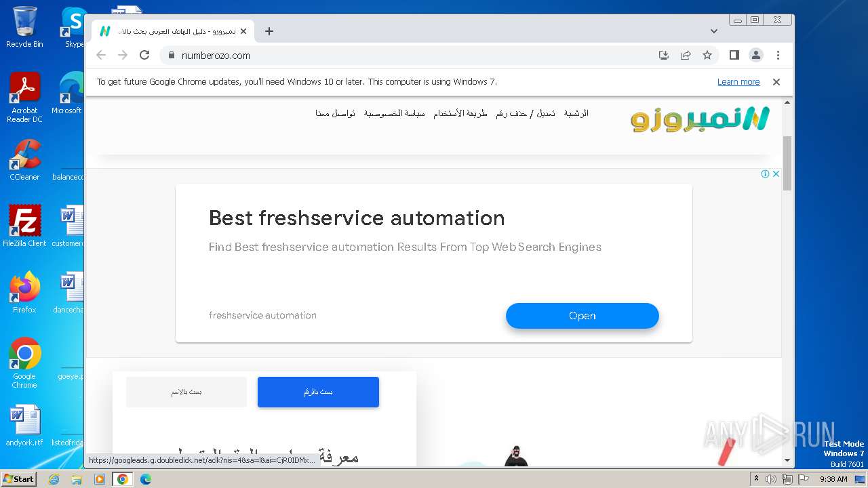Viewport: 868px width, 488px height.
Task: Open the Chrome three-dot menu
Action: [778, 56]
